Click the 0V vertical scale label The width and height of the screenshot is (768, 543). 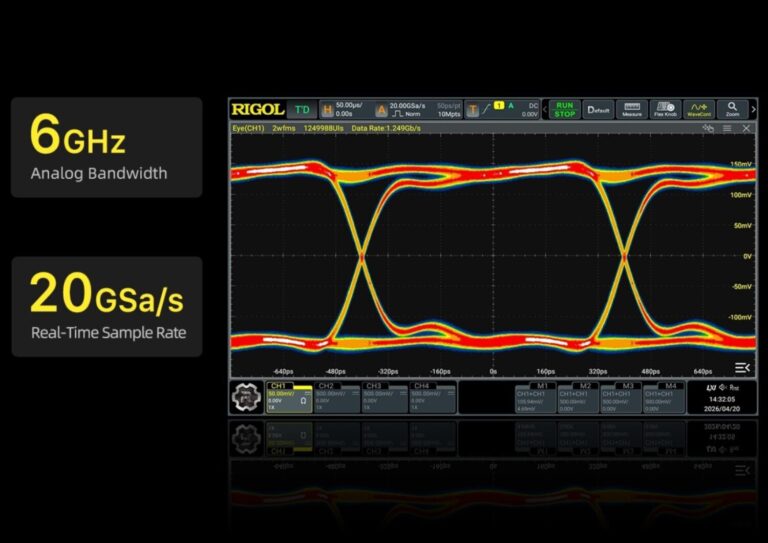[x=747, y=256]
